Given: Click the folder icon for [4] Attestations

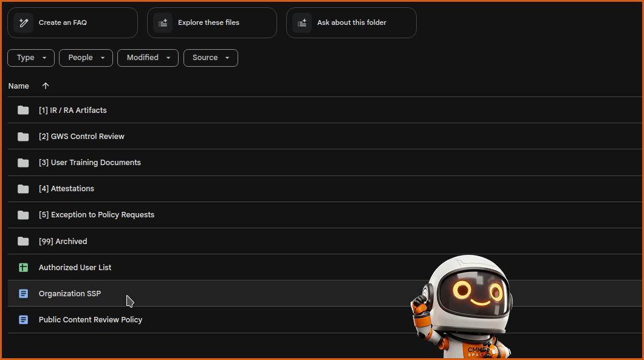Looking at the screenshot, I should click(x=23, y=189).
